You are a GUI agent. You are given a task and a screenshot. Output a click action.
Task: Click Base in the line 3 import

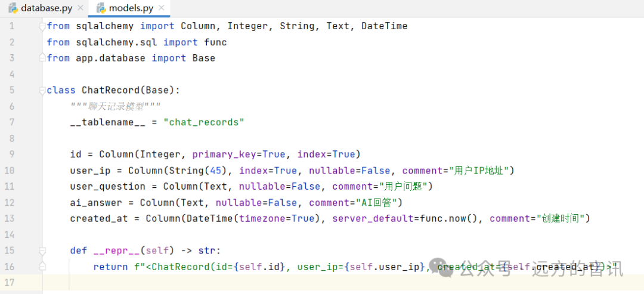coord(204,58)
